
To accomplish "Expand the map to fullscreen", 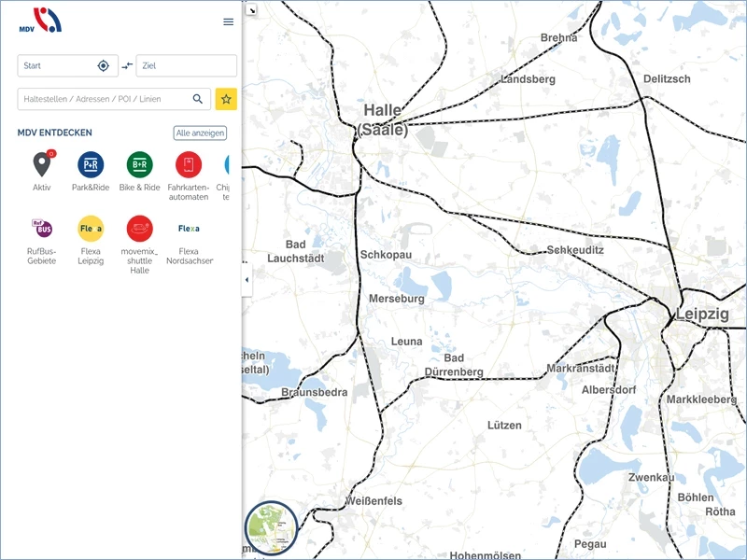I will (251, 10).
